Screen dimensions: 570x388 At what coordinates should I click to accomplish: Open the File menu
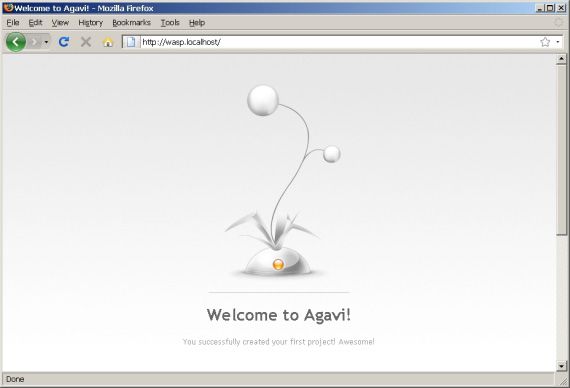pyautogui.click(x=13, y=23)
